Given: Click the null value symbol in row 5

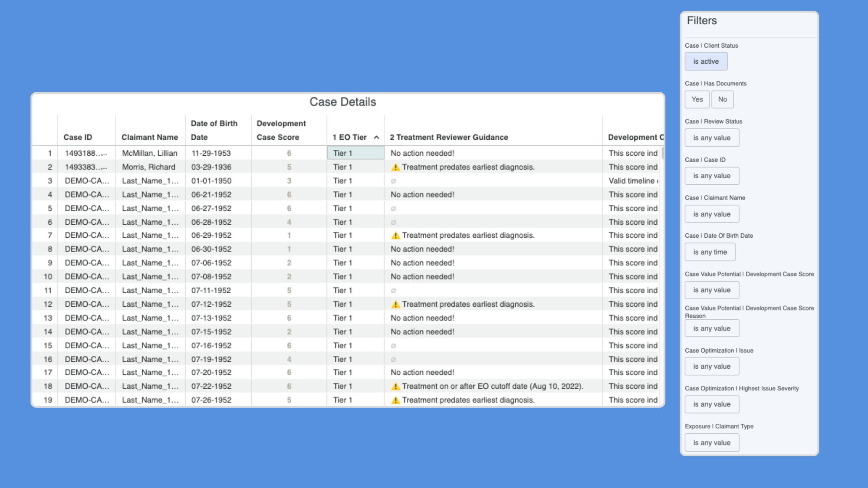Looking at the screenshot, I should click(x=393, y=209).
